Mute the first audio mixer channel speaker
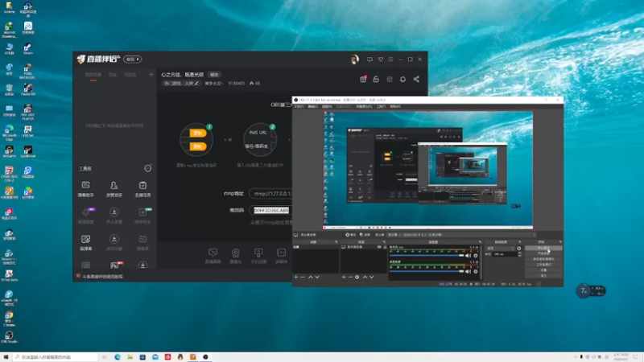644x362 pixels. pos(468,256)
